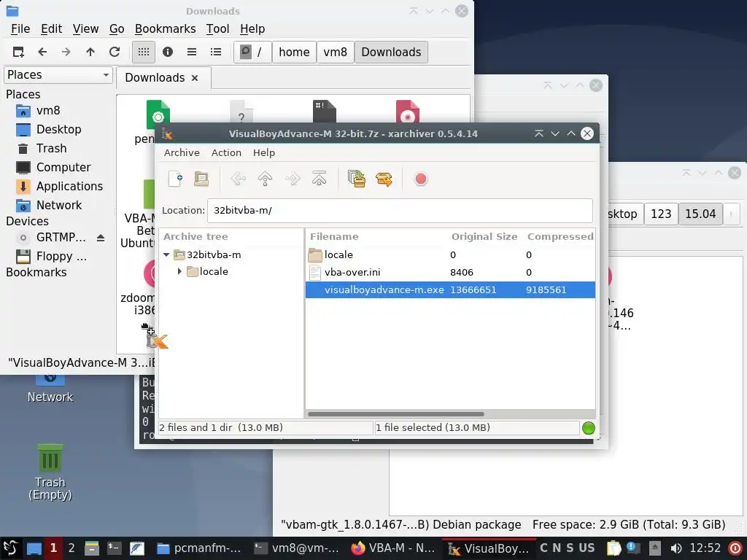Viewport: 747px width, 560px height.
Task: Sort by Compressed column header
Action: (x=560, y=237)
